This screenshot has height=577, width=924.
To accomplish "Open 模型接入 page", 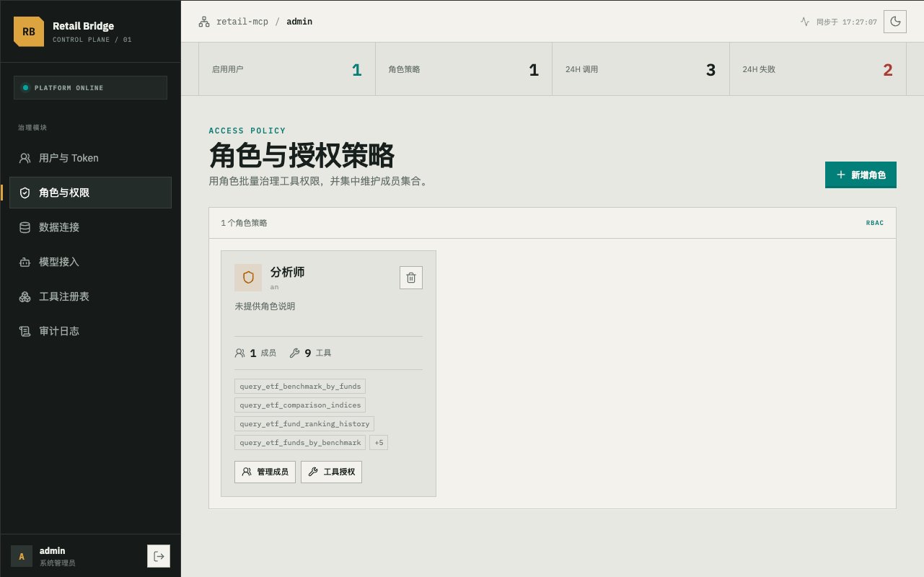I will tap(90, 262).
